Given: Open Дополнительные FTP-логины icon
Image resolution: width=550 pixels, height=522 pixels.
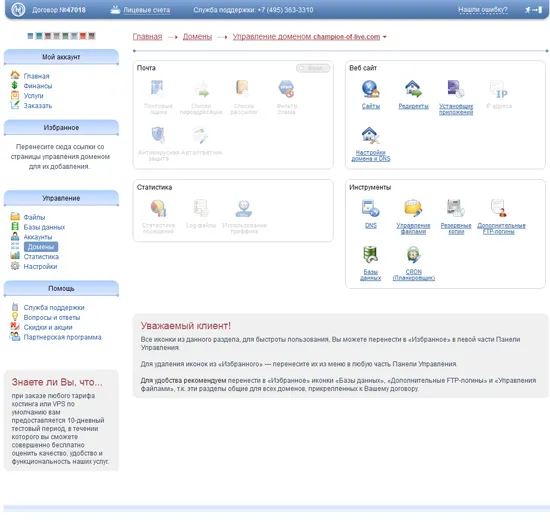Looking at the screenshot, I should coord(498,208).
